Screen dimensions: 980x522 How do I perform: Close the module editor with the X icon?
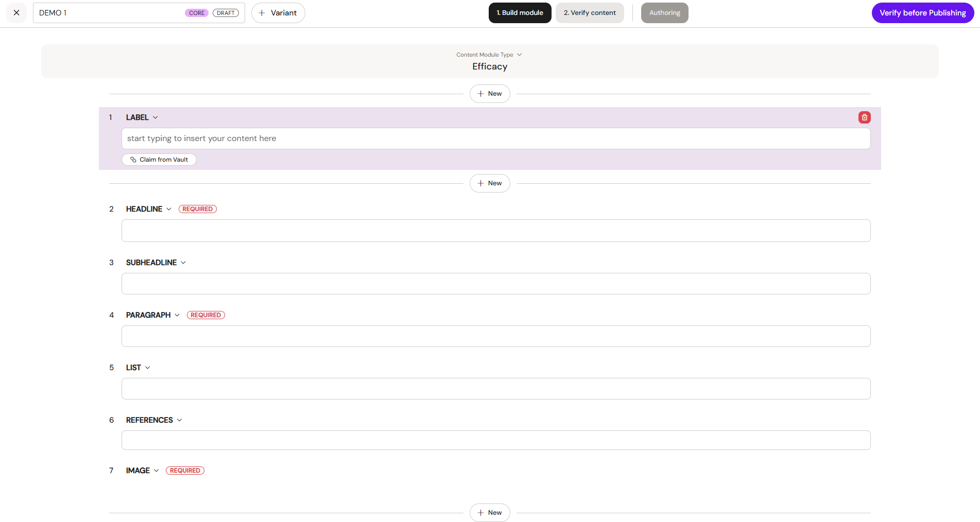(16, 13)
